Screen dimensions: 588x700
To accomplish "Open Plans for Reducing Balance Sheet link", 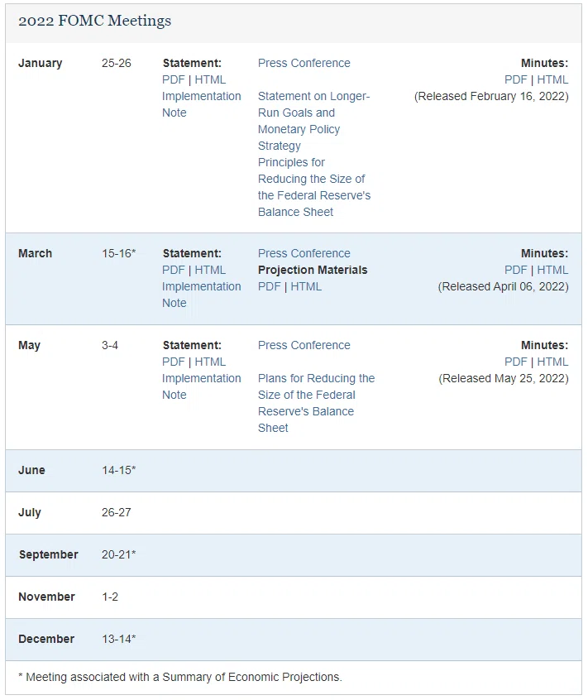I will 316,403.
